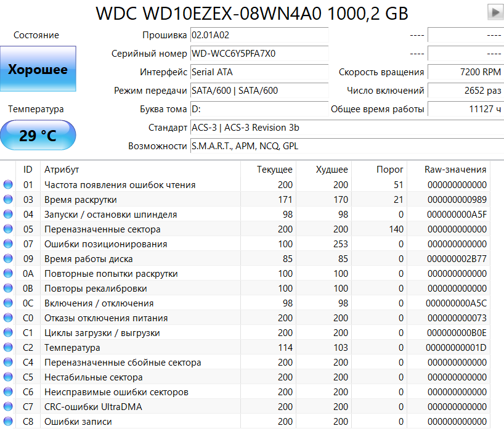Click status orb for attribute C6
504x439 pixels.
(8, 392)
